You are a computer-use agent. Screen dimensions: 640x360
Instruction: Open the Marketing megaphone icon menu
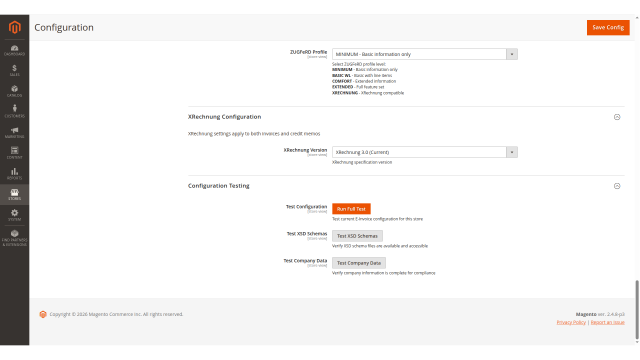coord(15,133)
